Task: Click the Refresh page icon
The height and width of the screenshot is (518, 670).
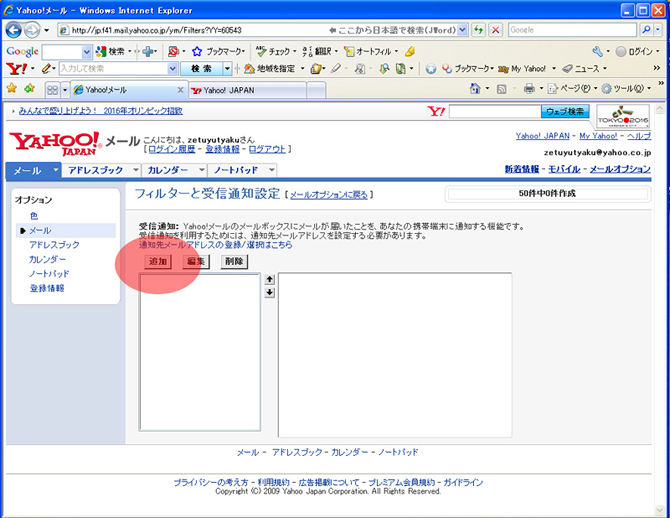Action: (x=479, y=30)
